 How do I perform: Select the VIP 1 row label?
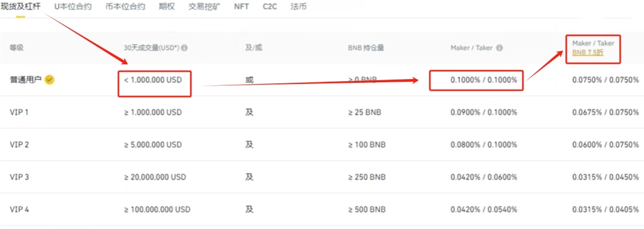pyautogui.click(x=19, y=112)
